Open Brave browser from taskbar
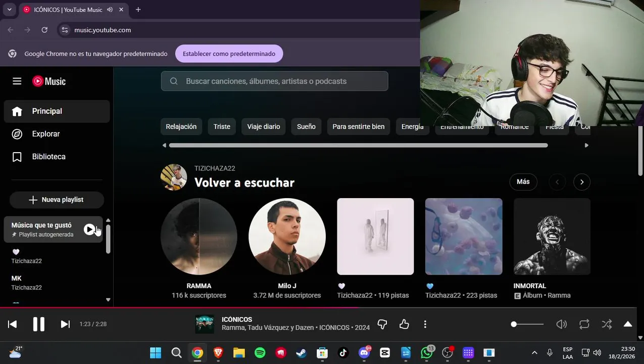 point(218,353)
